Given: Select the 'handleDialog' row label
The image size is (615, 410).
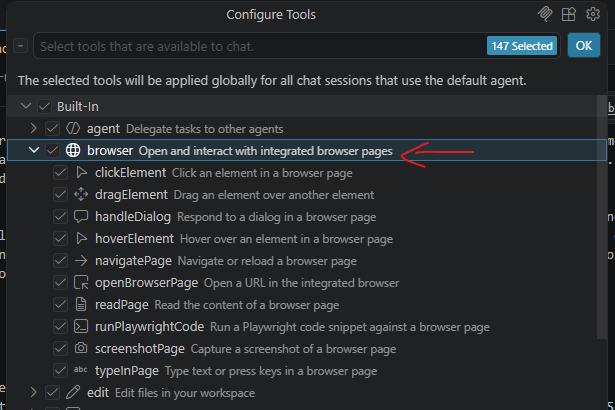Looking at the screenshot, I should (x=133, y=217).
